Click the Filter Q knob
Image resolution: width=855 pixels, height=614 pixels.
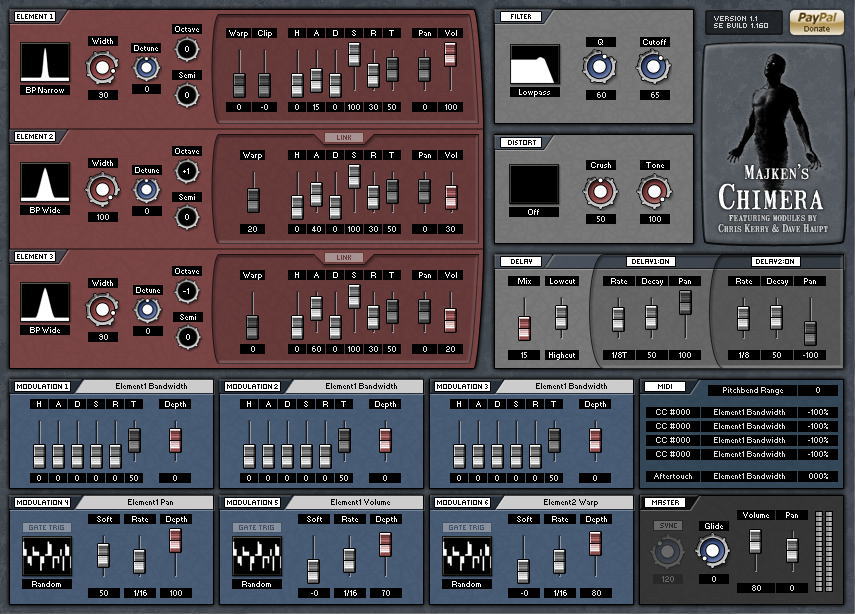tap(600, 67)
